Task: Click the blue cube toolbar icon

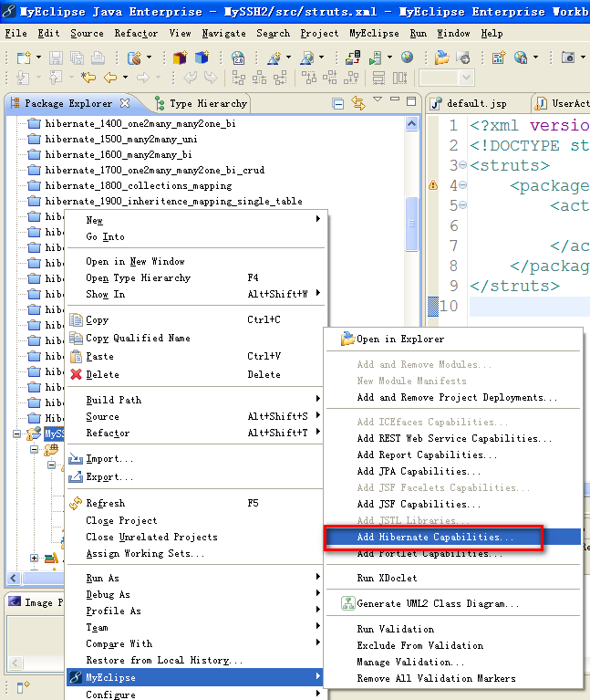Action: 202,57
